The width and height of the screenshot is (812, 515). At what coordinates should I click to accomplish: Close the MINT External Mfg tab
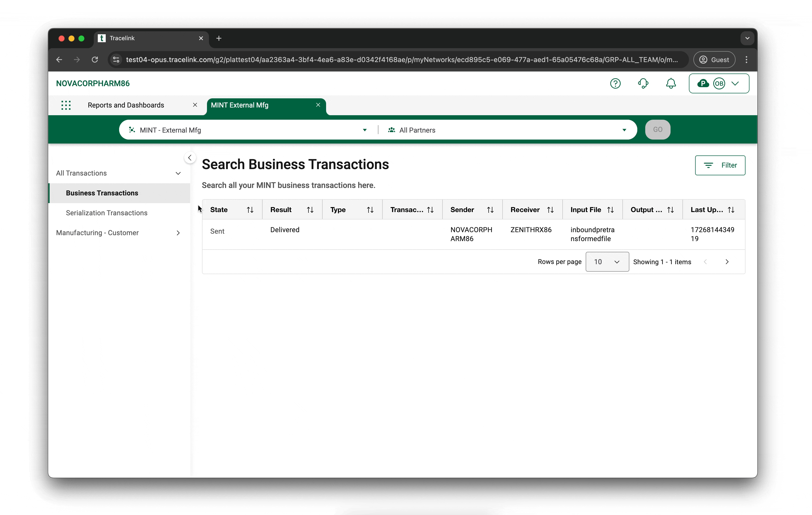tap(318, 105)
